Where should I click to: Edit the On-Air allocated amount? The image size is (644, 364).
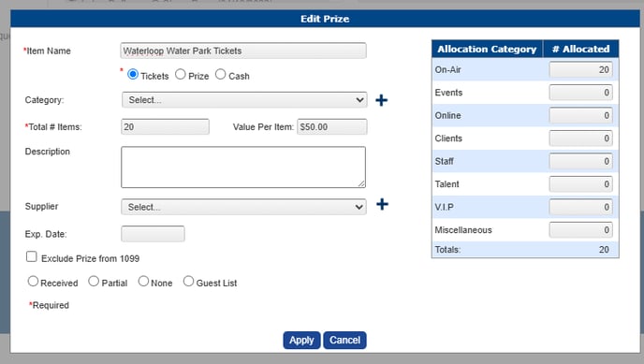pos(580,70)
